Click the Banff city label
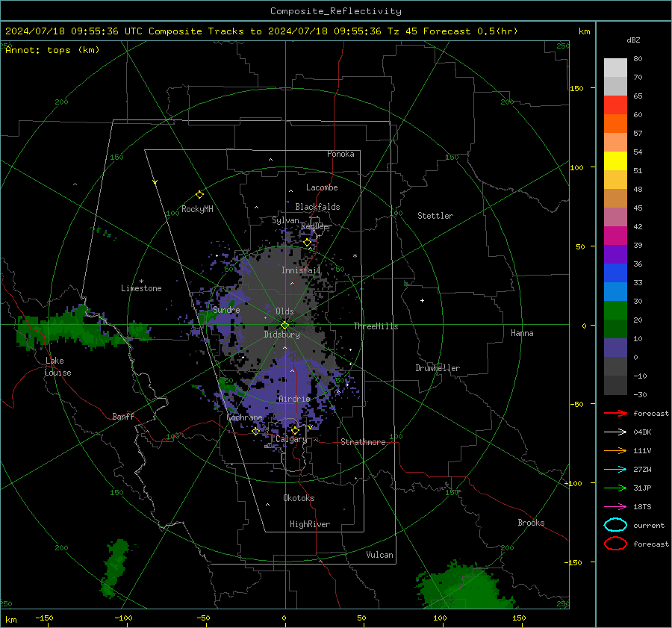 (123, 416)
